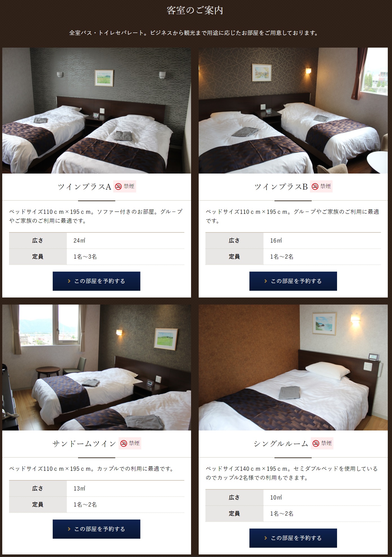This screenshot has height=557, width=392.
Task: Click the no-smoking badge beside ツインプラスA
Action: 125,186
